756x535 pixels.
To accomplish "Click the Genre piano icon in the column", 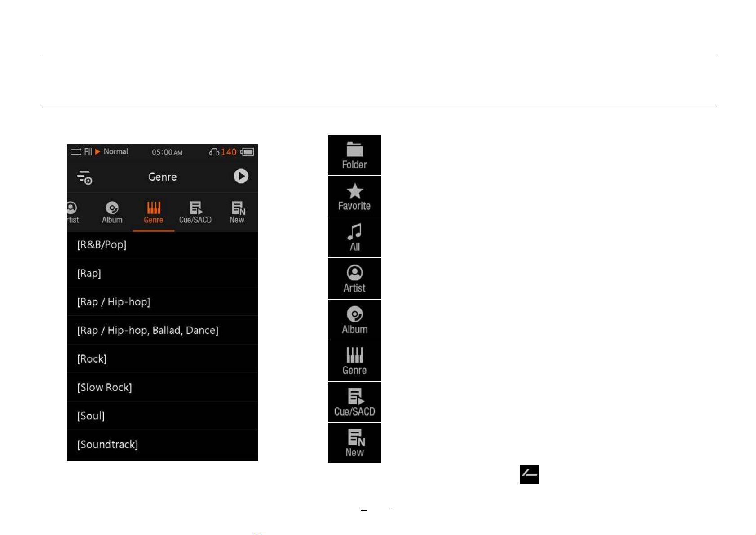I will coord(354,361).
